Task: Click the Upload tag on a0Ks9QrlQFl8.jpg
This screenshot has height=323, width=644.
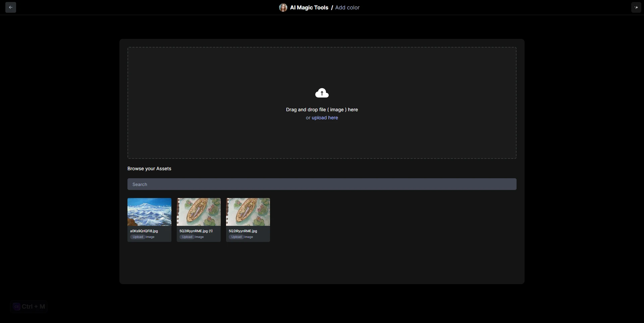Action: click(138, 237)
